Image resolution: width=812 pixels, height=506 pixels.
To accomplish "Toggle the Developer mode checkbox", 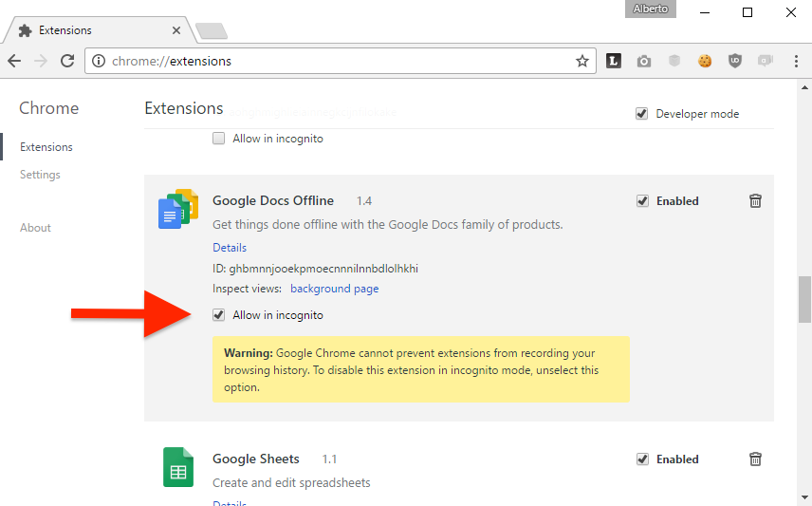I will pyautogui.click(x=642, y=114).
